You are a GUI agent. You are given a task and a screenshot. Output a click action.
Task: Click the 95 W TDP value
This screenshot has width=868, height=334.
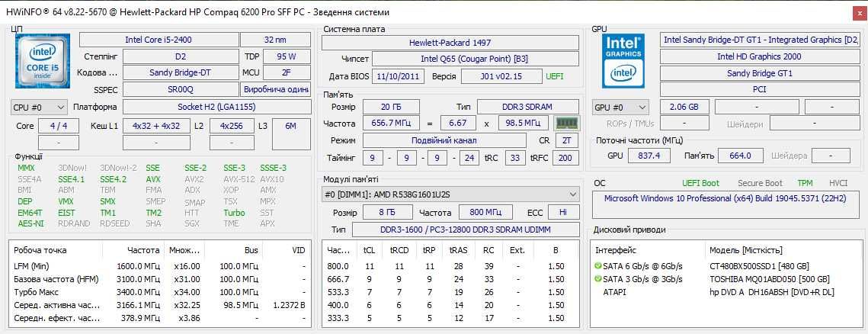pos(287,56)
